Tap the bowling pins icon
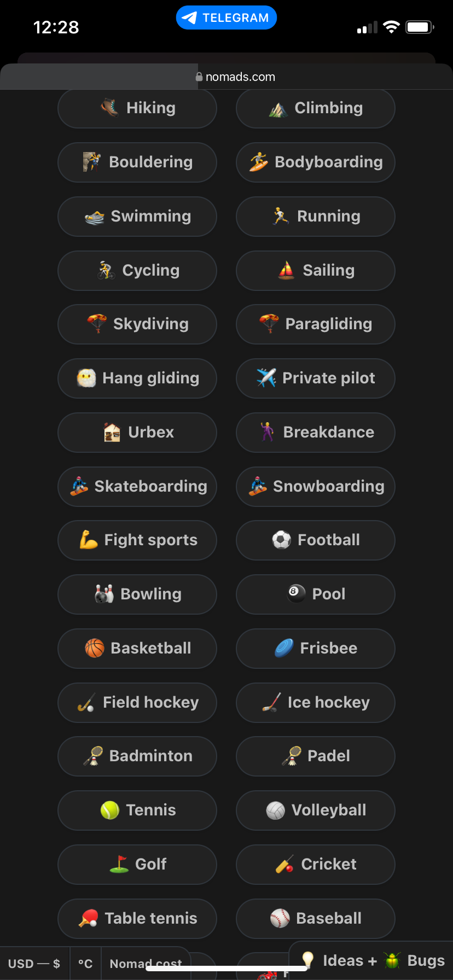453x980 pixels. click(x=104, y=594)
